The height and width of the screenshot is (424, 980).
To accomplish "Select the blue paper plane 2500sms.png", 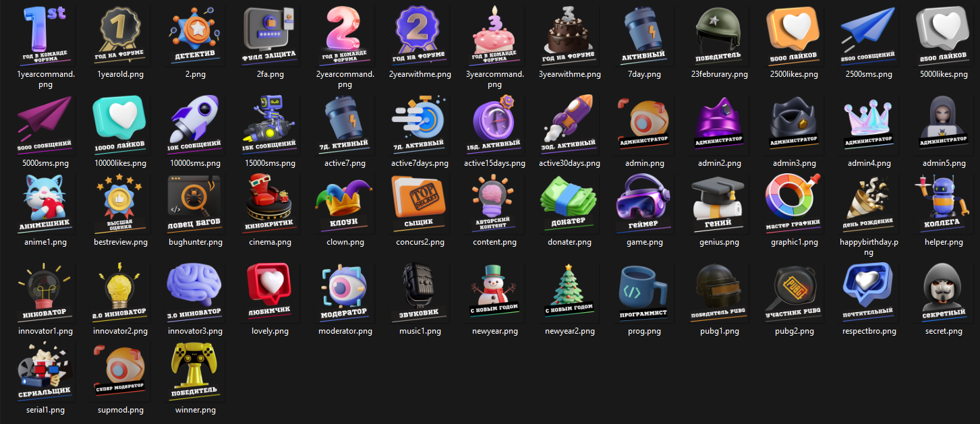I will click(869, 36).
